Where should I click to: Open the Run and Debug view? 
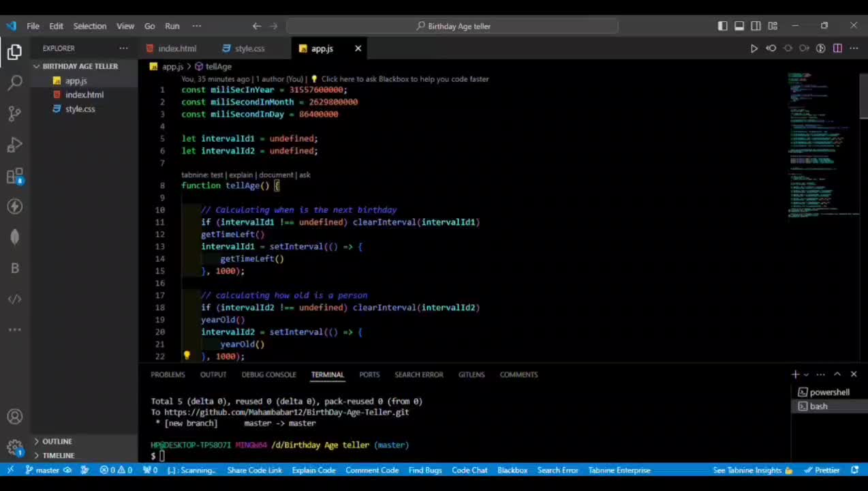pyautogui.click(x=15, y=145)
